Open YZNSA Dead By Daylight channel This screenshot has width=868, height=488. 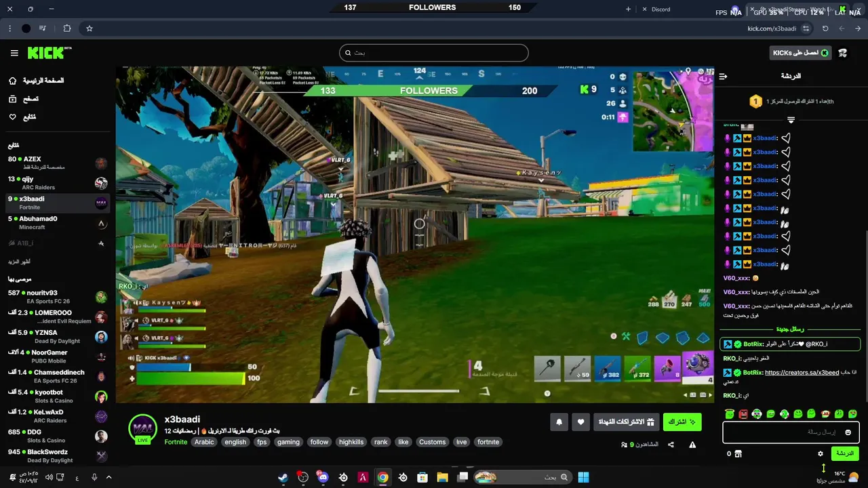pos(57,337)
